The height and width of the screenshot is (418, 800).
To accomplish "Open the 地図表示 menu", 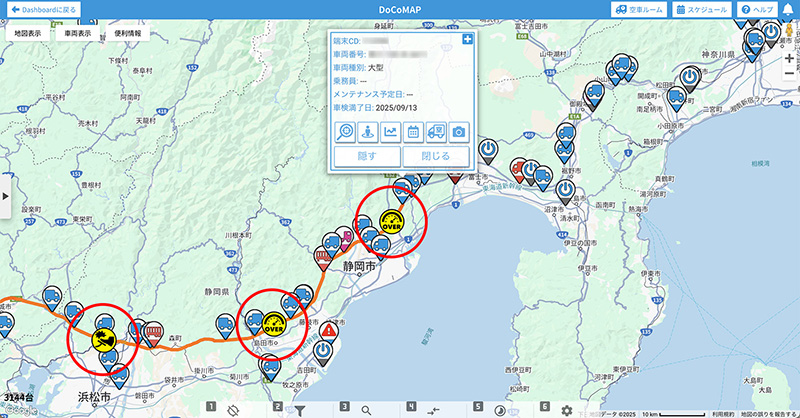I will tap(29, 33).
